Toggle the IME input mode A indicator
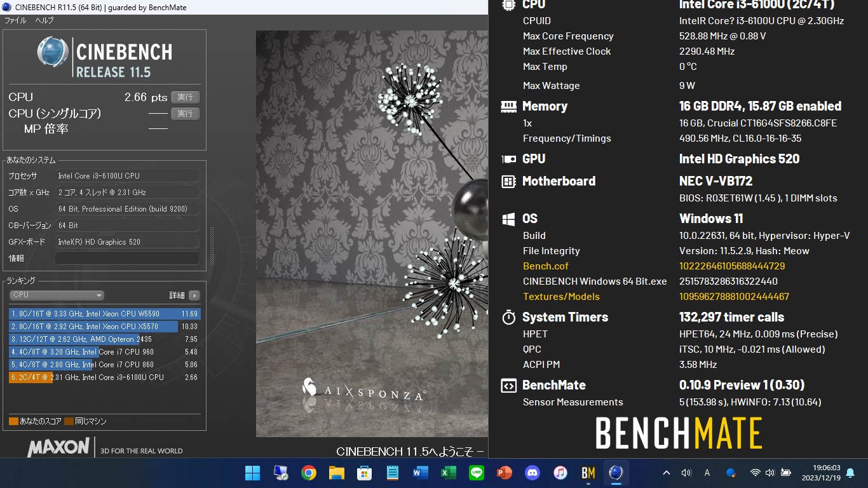Screen dimensions: 868x488 coord(707,473)
